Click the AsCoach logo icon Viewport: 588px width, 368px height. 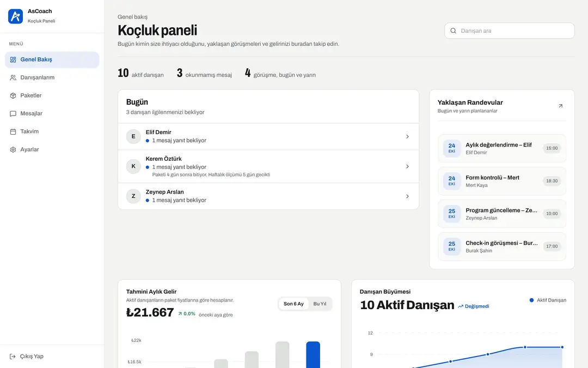pos(15,16)
